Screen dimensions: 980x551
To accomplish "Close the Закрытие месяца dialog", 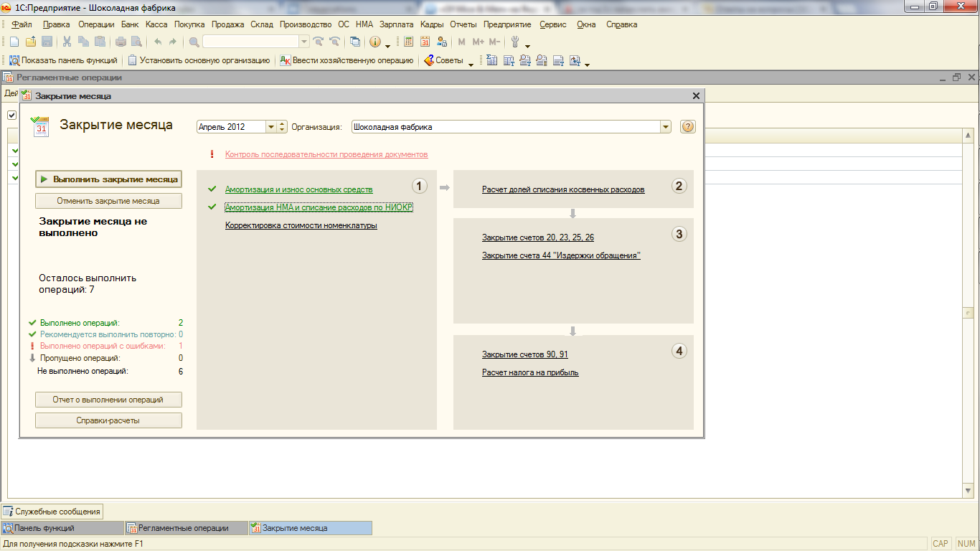I will pyautogui.click(x=696, y=95).
